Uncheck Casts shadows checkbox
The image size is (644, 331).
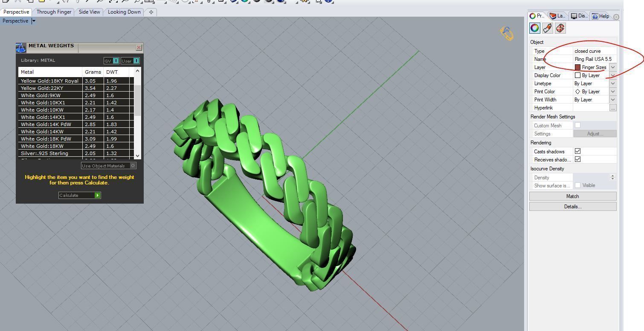tap(577, 151)
